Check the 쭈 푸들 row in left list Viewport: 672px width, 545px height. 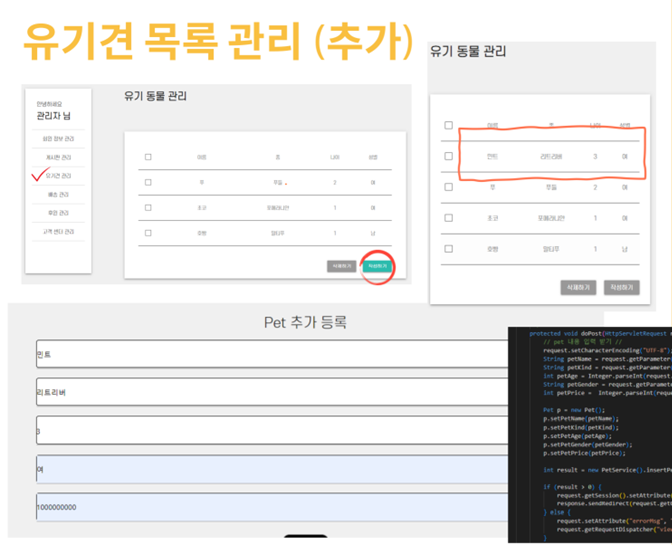[x=148, y=183]
